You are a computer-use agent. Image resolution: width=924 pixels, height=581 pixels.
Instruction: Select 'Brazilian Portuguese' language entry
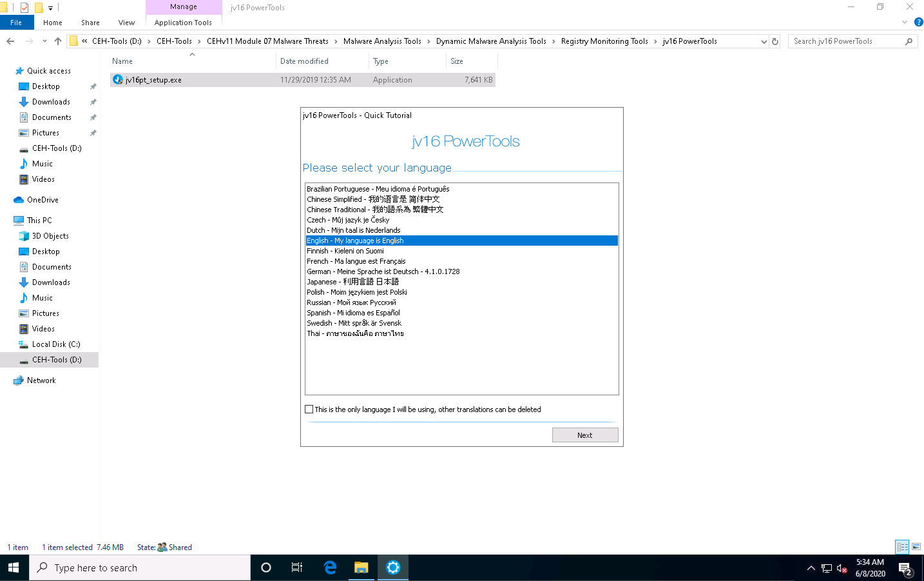tap(461, 189)
